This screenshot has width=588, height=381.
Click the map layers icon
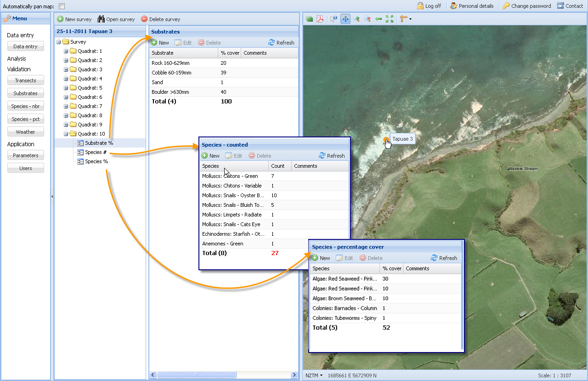309,19
